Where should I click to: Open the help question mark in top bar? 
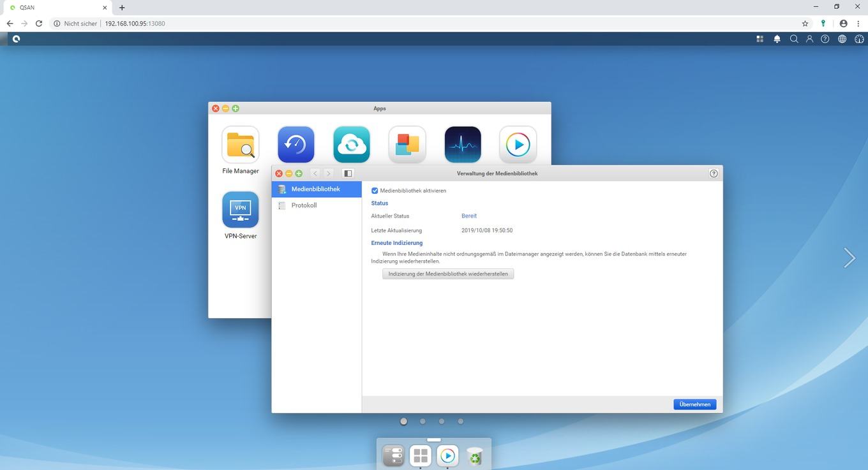[825, 39]
